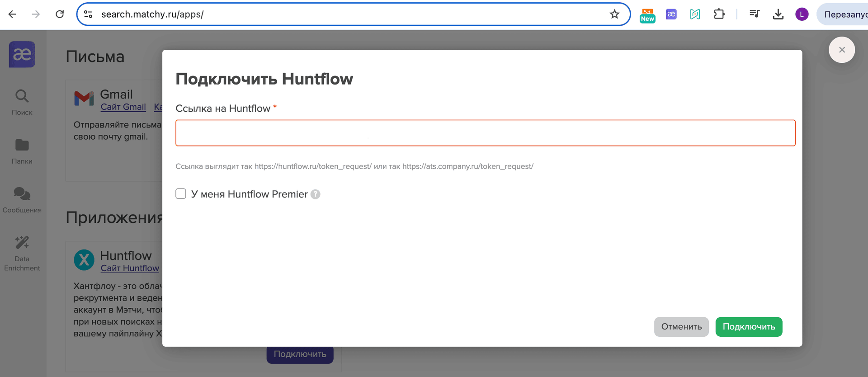Go back to the previous page
Viewport: 868px width, 377px height.
point(13,14)
